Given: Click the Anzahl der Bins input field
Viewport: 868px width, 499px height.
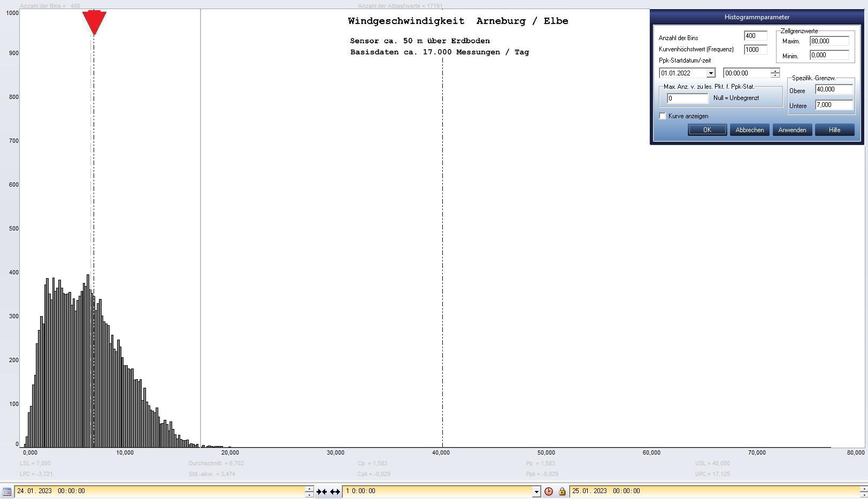Looking at the screenshot, I should [755, 36].
